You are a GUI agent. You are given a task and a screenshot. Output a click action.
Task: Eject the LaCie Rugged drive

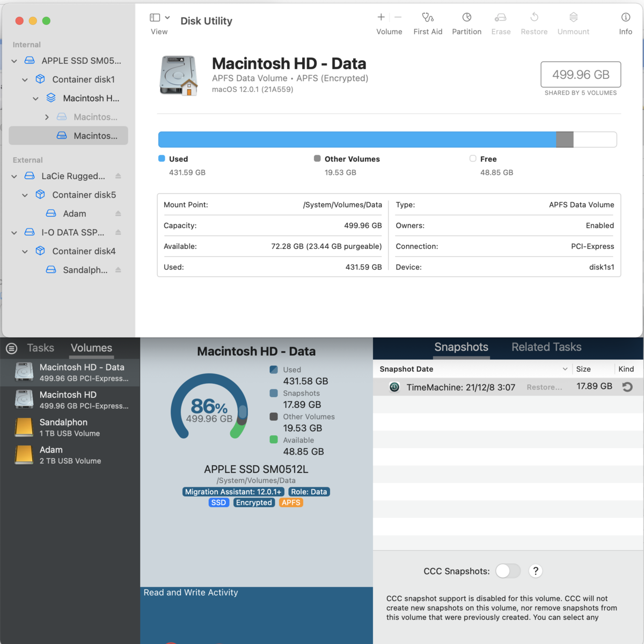tap(118, 176)
